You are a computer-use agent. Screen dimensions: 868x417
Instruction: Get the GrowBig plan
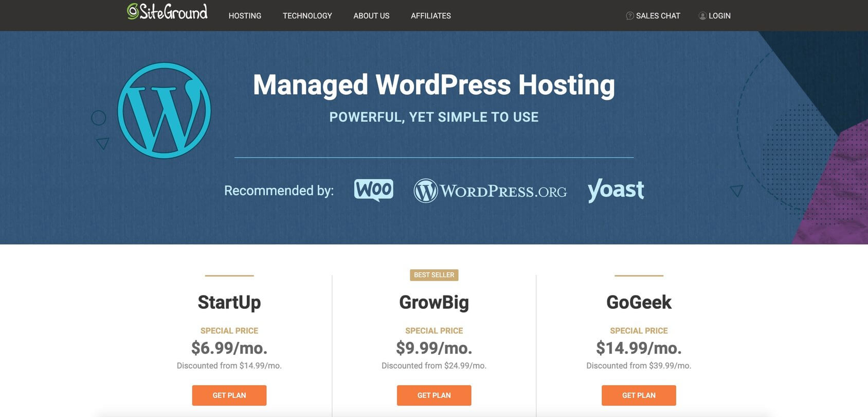click(x=434, y=395)
